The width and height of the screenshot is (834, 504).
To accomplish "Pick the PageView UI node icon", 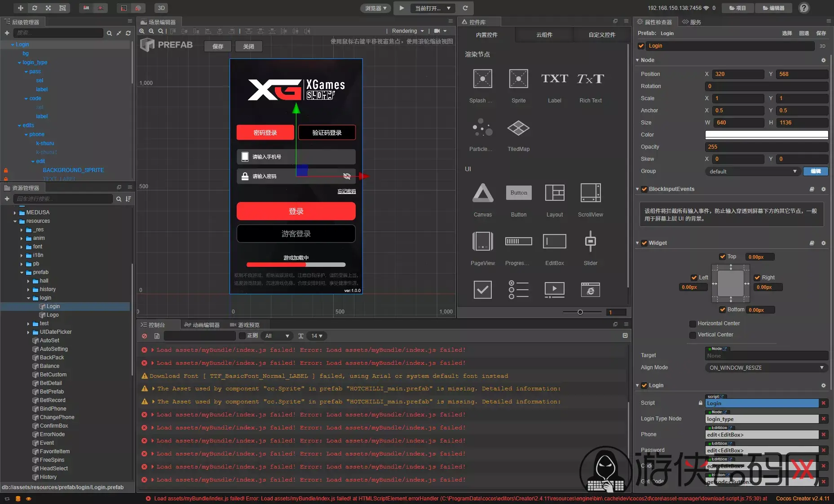I will (x=483, y=241).
